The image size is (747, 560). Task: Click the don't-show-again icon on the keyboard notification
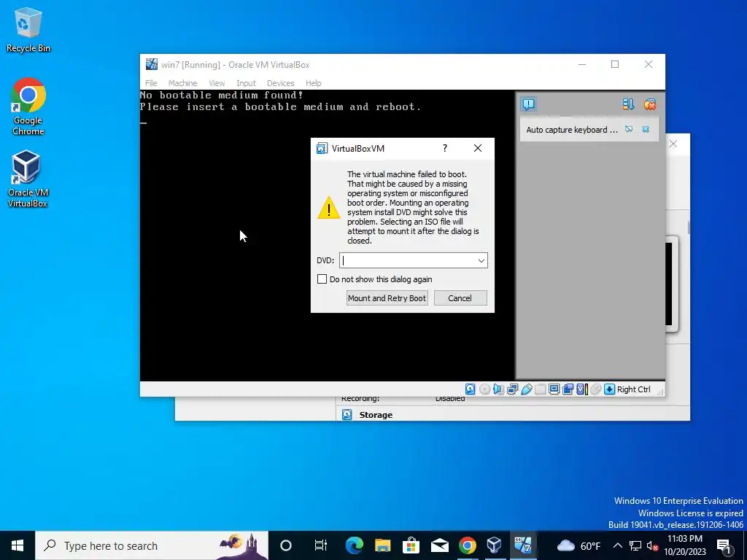click(629, 129)
